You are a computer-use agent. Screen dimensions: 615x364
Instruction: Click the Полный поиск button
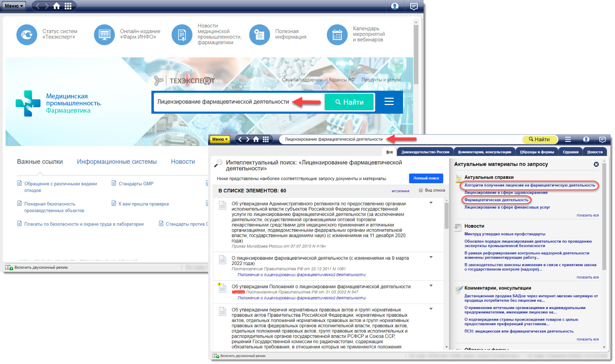[426, 178]
